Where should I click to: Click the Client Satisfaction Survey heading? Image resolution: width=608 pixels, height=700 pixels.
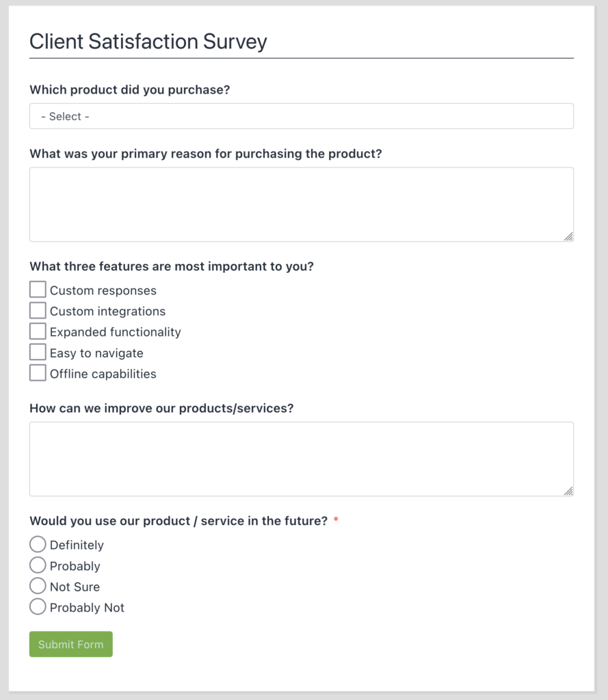[x=149, y=41]
